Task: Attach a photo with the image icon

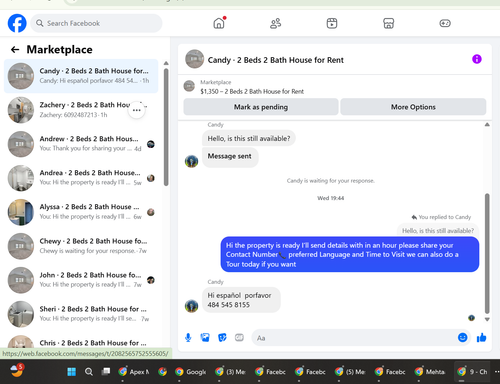Action: tap(205, 338)
